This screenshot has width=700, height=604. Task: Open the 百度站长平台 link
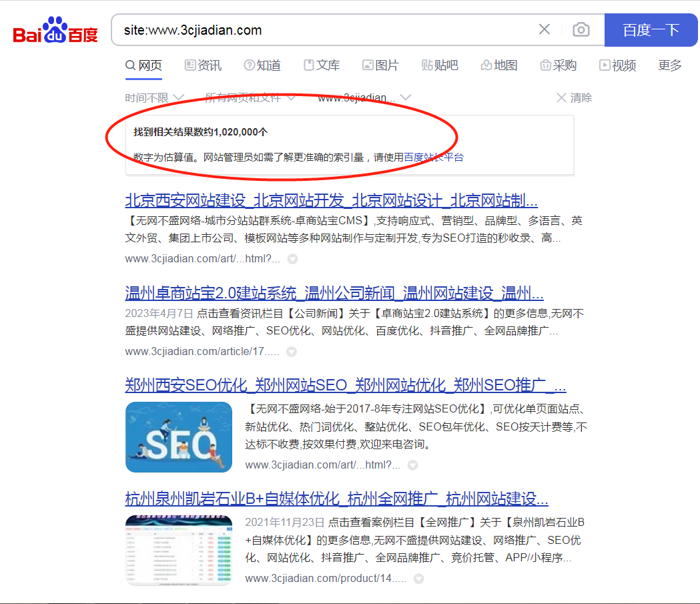pos(434,157)
